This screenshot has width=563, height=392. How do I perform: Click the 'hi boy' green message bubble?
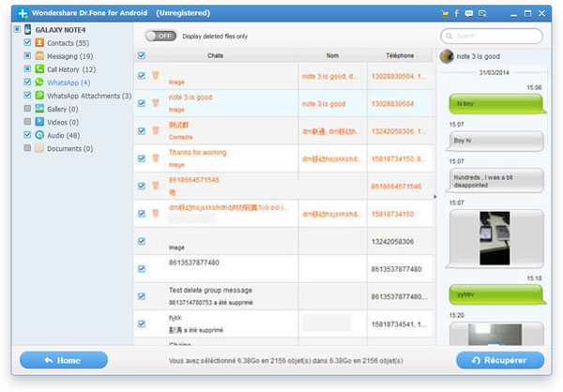497,103
